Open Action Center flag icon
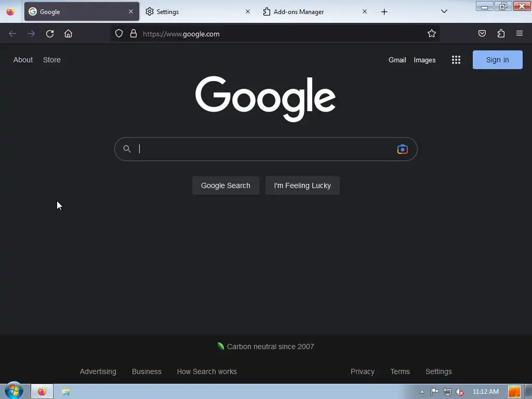This screenshot has width=532, height=399. (434, 392)
